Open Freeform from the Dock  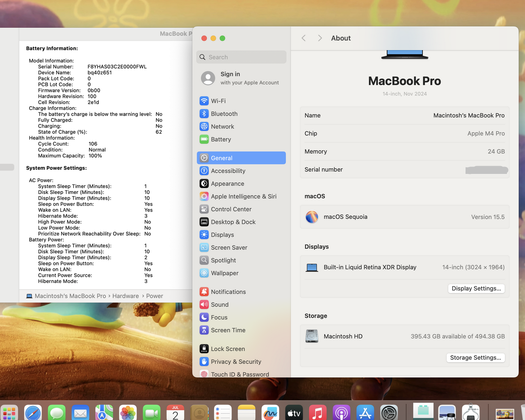tap(270, 413)
